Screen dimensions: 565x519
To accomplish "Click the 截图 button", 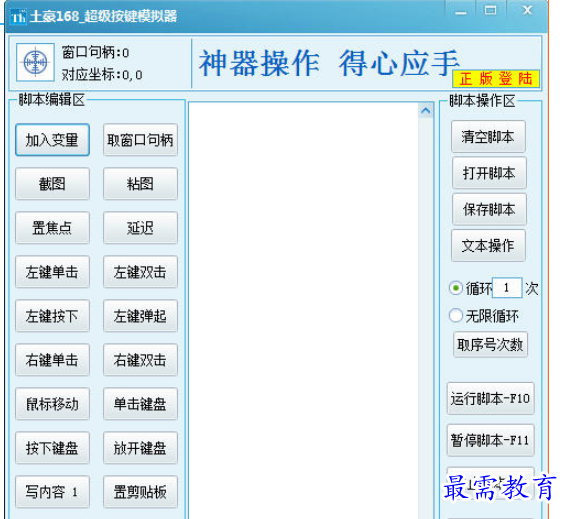I will [52, 184].
